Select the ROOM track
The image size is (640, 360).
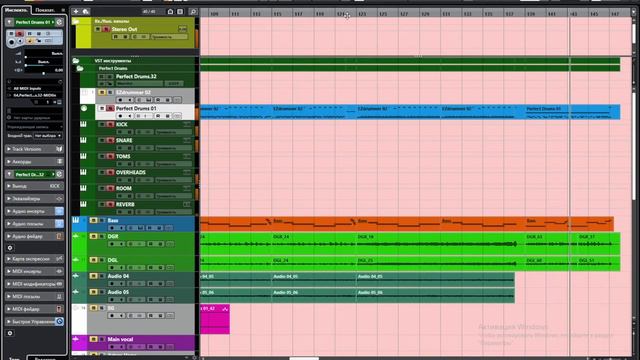124,188
